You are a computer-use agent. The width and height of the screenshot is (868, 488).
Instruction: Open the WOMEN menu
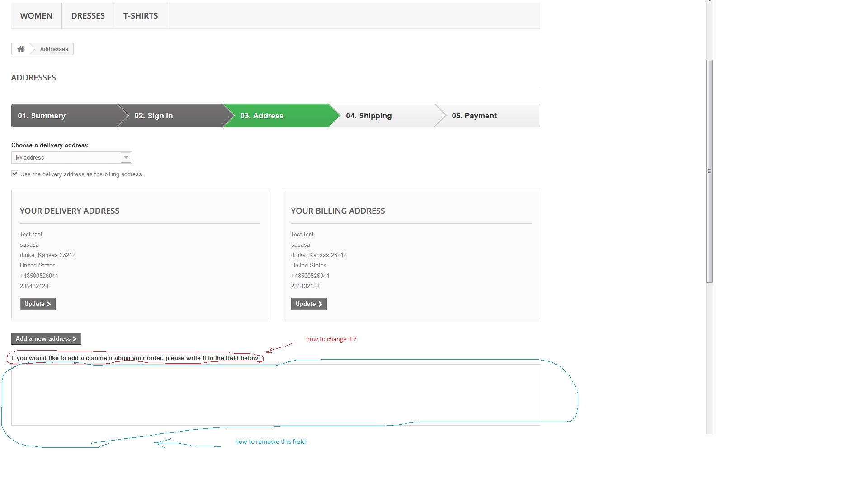36,16
